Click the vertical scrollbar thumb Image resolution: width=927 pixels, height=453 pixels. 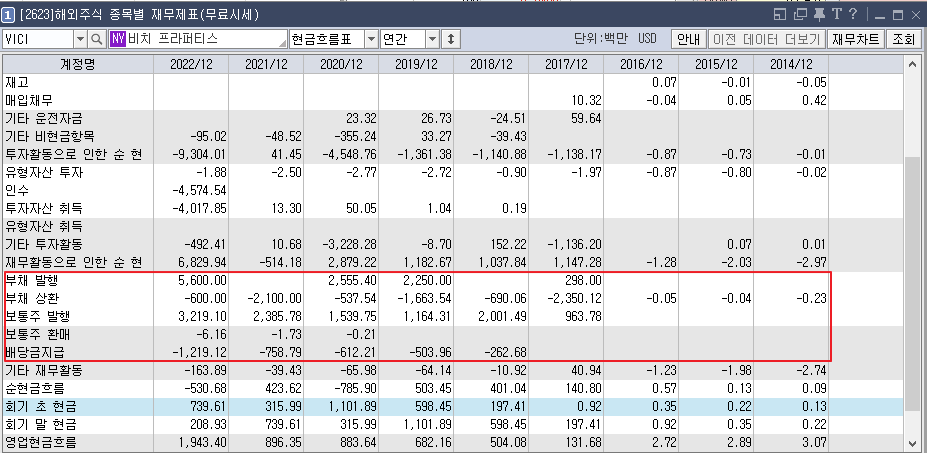coord(913,282)
